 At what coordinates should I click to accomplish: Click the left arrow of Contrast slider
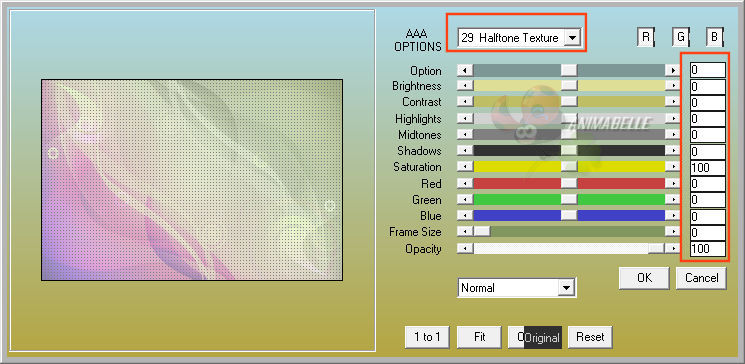point(465,102)
